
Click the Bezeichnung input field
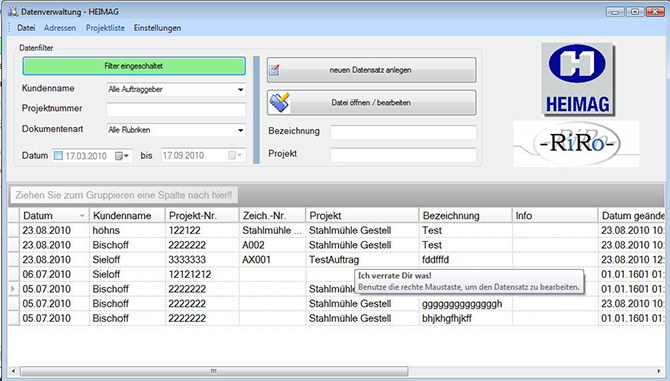point(403,132)
